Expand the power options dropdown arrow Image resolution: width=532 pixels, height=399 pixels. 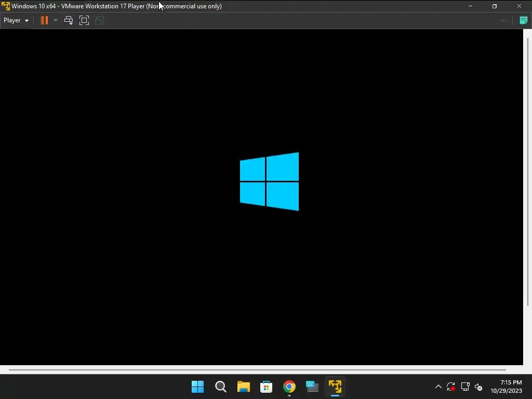[x=56, y=20]
